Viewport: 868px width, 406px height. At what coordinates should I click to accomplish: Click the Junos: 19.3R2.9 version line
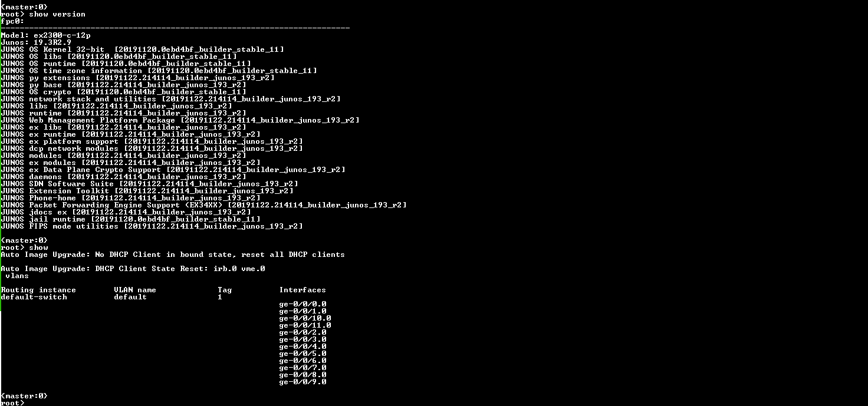36,42
